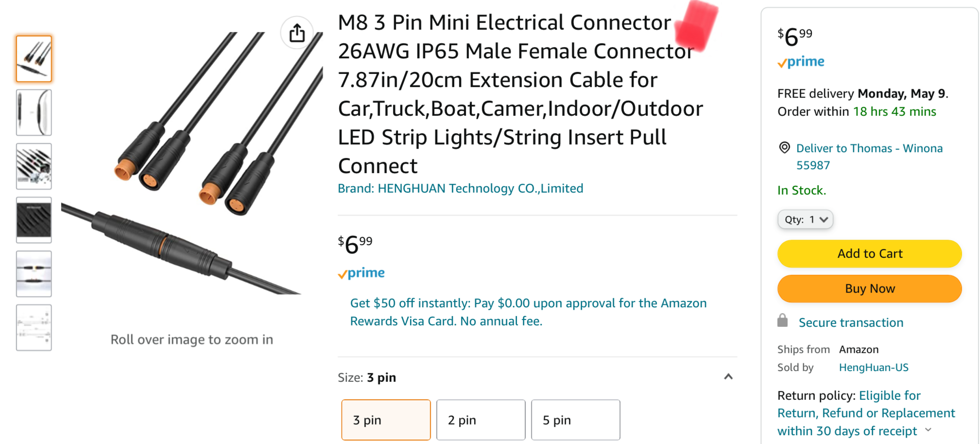View the second product thumbnail image
Image resolution: width=980 pixels, height=444 pixels.
pyautogui.click(x=34, y=112)
